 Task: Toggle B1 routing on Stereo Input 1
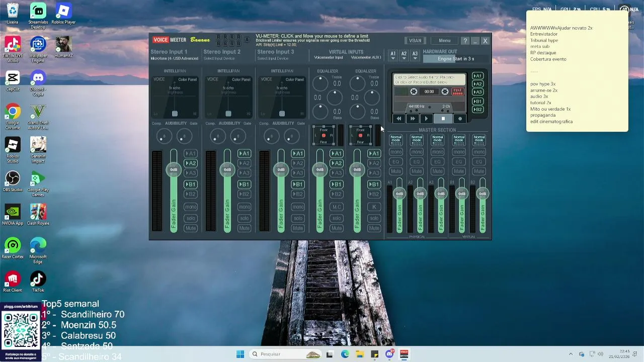tap(190, 185)
